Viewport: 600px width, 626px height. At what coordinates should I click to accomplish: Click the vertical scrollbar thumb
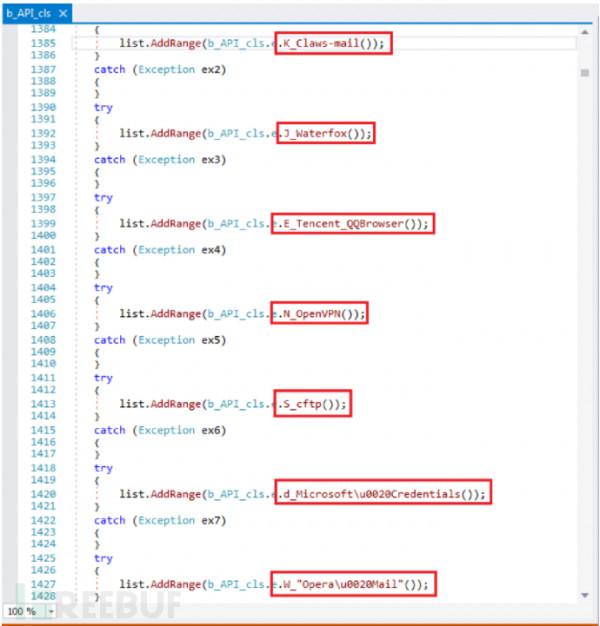click(x=584, y=72)
